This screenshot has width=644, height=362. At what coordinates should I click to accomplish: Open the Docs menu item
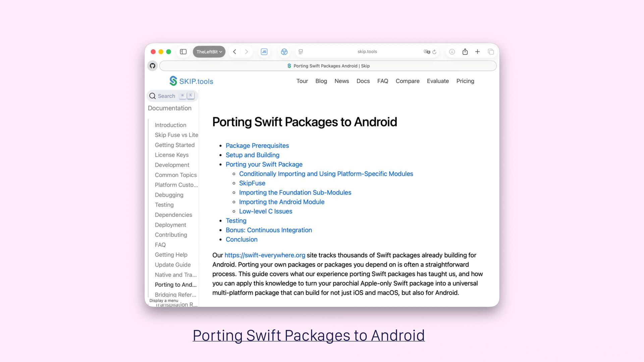(x=363, y=81)
